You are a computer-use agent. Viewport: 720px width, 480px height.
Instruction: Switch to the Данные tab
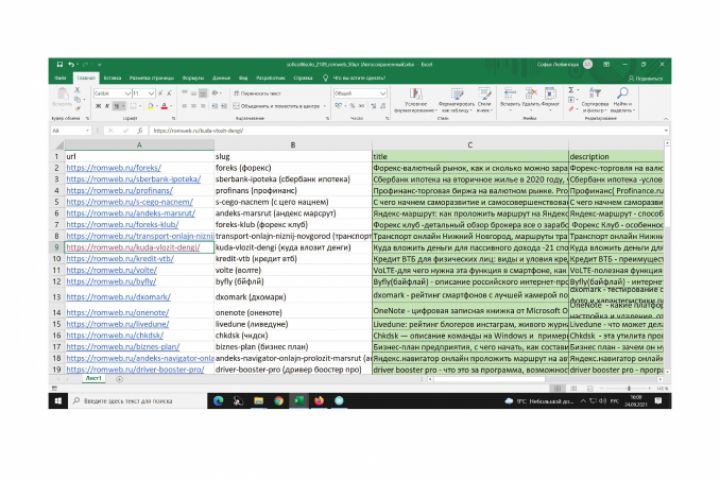pyautogui.click(x=221, y=78)
